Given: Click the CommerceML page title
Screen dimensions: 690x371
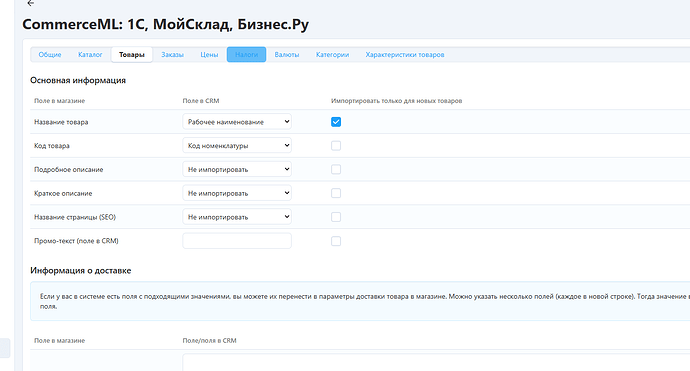Looking at the screenshot, I should point(165,24).
